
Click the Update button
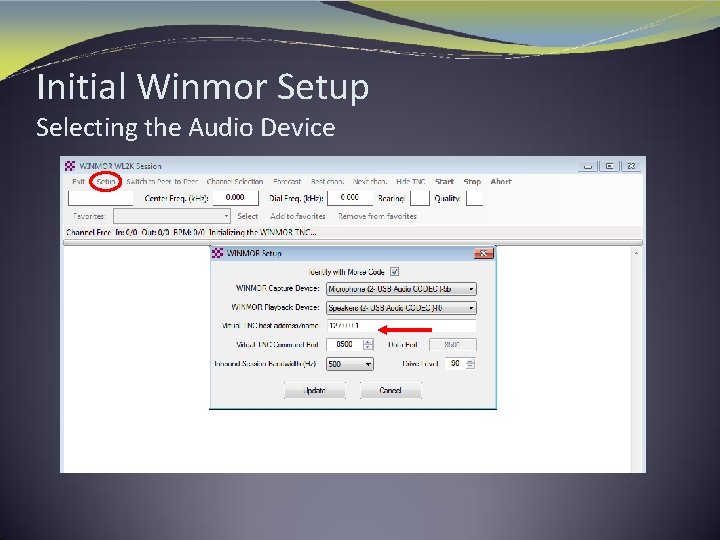315,390
